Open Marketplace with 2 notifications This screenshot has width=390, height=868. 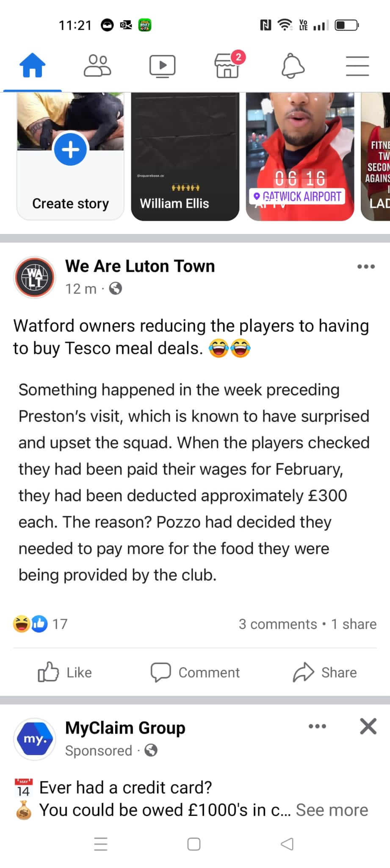coord(227,66)
